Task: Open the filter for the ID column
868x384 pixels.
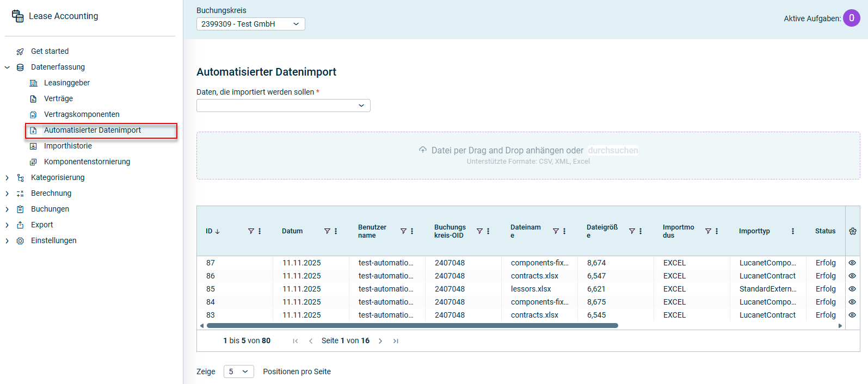Action: 251,231
